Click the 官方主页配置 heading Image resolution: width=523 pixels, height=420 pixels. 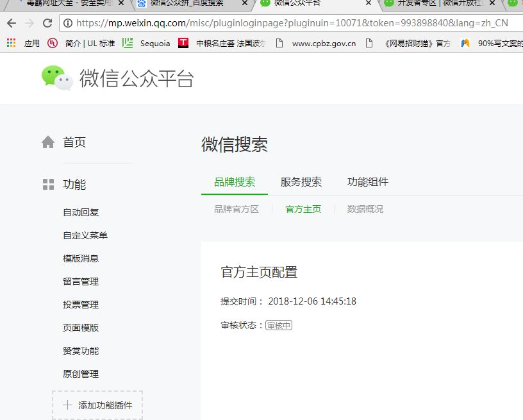point(259,272)
